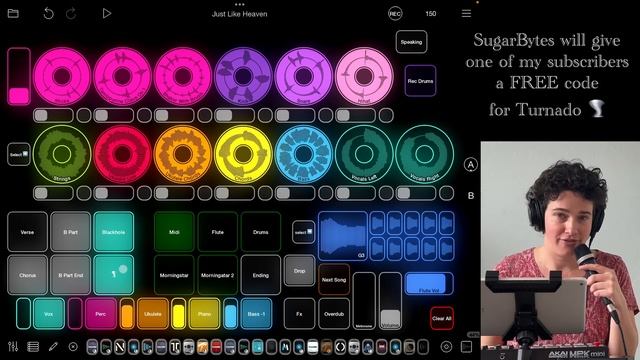Tap the Speaking button

411,42
